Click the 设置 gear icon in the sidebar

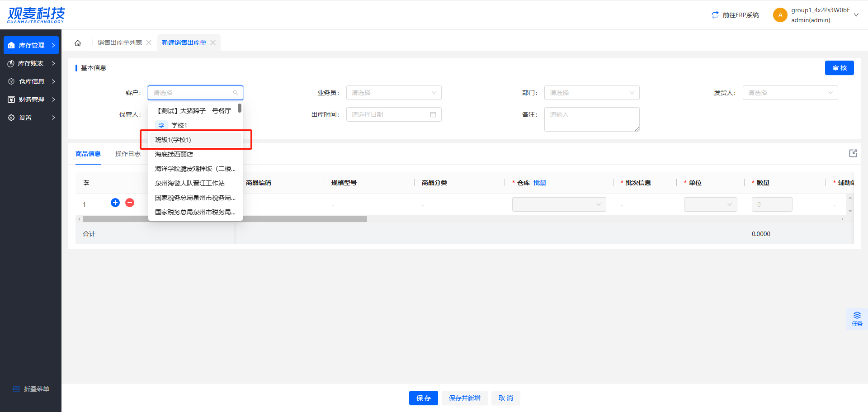(x=11, y=118)
